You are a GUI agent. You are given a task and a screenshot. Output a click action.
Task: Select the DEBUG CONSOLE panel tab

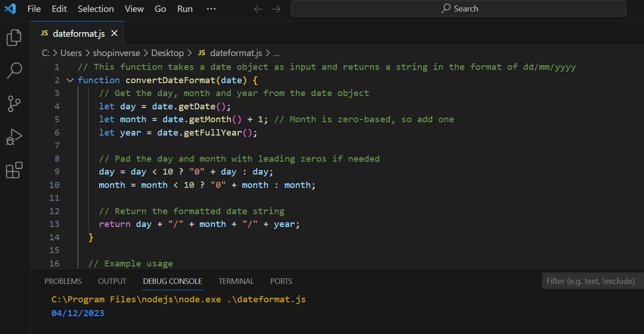pos(172,281)
